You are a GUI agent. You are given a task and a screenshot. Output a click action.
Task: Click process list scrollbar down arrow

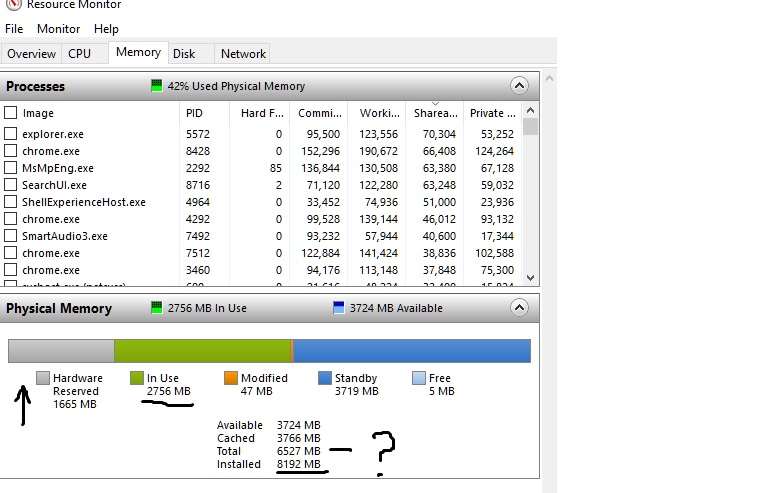click(530, 278)
